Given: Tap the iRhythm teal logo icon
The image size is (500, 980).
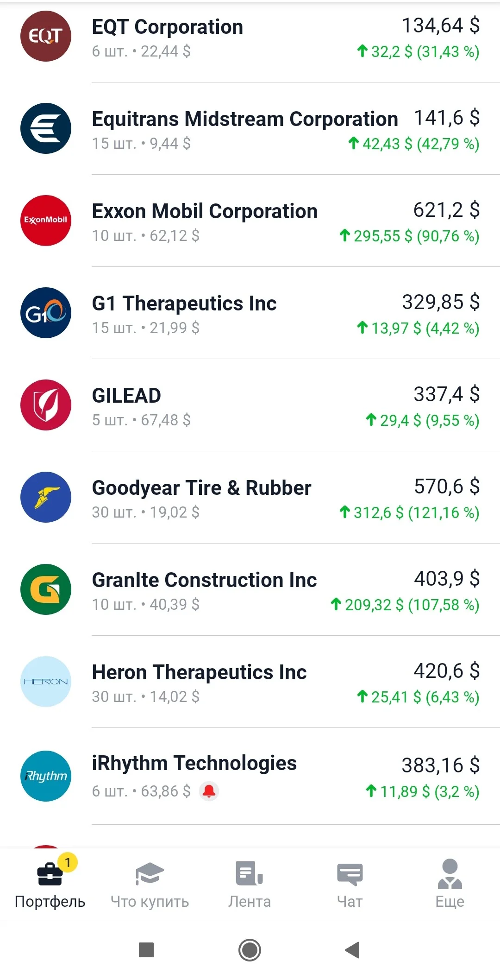Looking at the screenshot, I should pyautogui.click(x=46, y=776).
